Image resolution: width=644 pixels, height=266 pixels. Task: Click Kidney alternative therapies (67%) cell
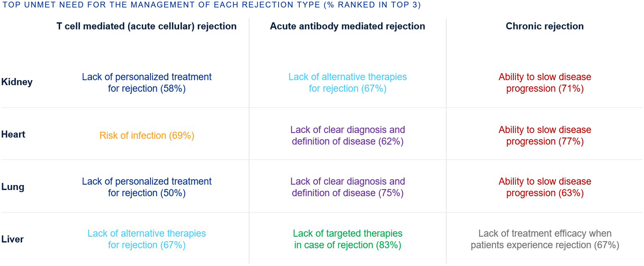[x=347, y=82]
